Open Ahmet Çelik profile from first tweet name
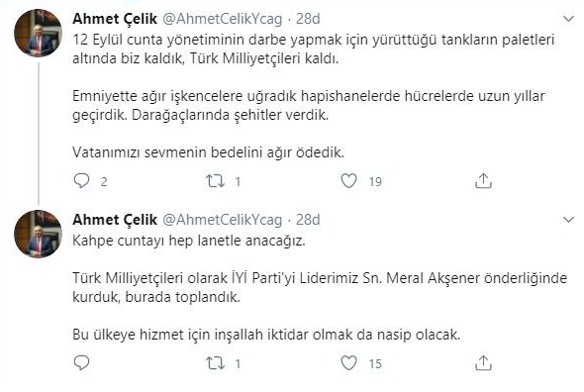Viewport: 584px width, 392px height. pyautogui.click(x=115, y=19)
